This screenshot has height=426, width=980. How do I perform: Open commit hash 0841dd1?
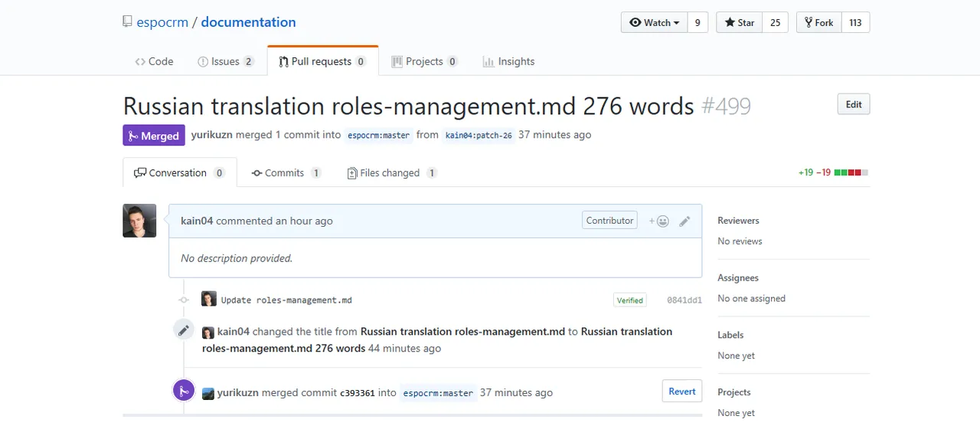click(684, 300)
